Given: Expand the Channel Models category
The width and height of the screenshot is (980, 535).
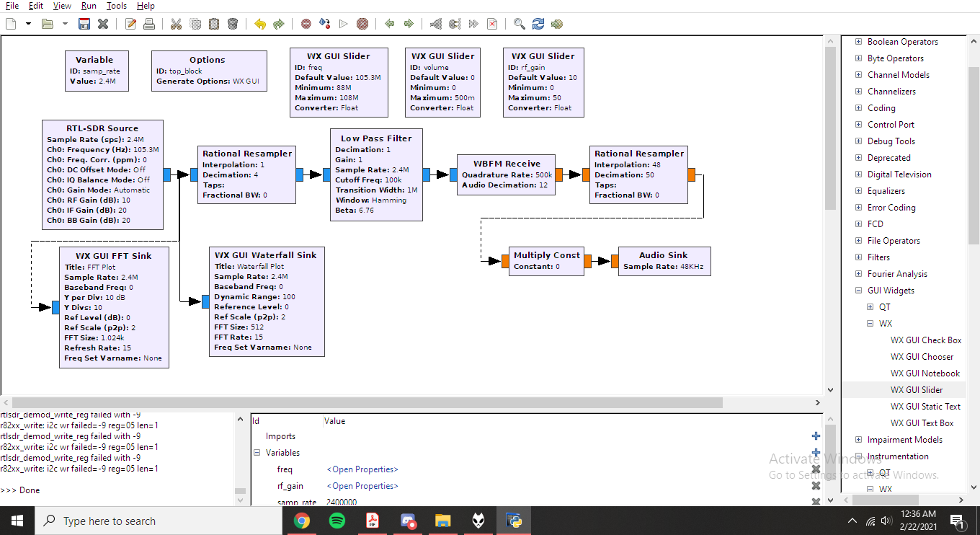Looking at the screenshot, I should [857, 74].
